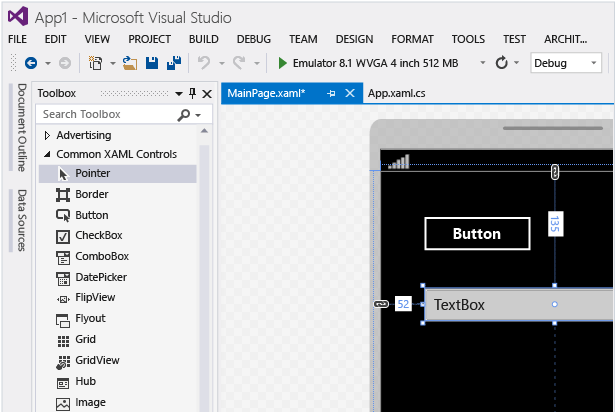Expand the Advertising toolbox group

(47, 136)
